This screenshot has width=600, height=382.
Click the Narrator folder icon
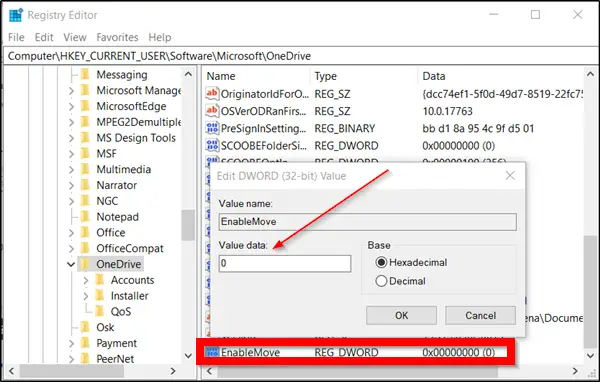coord(85,185)
